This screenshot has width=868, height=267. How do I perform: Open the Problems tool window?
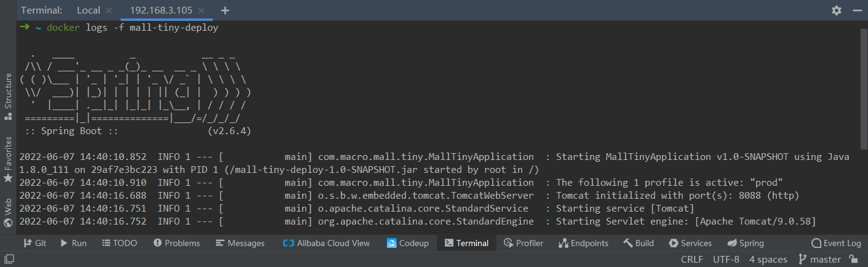(x=177, y=243)
